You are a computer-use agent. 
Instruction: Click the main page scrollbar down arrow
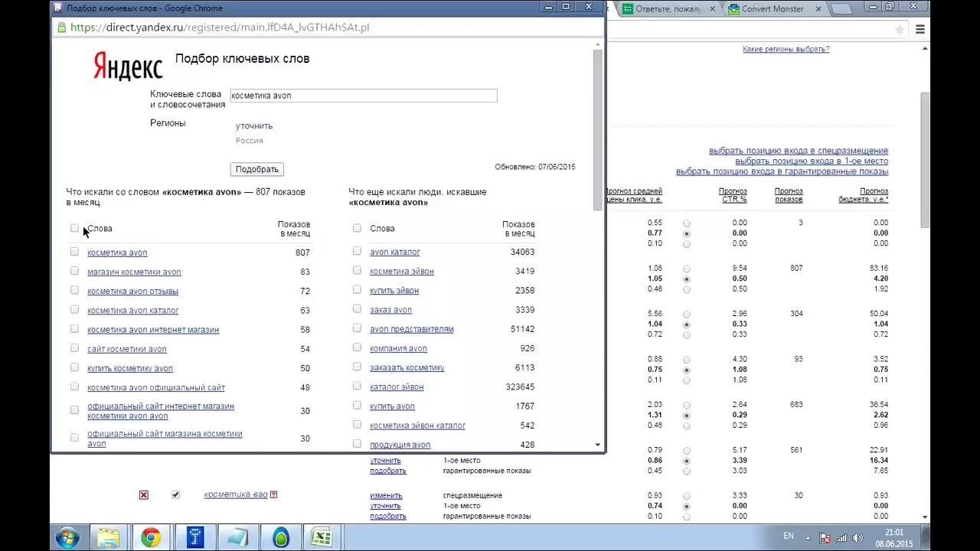pos(926,517)
